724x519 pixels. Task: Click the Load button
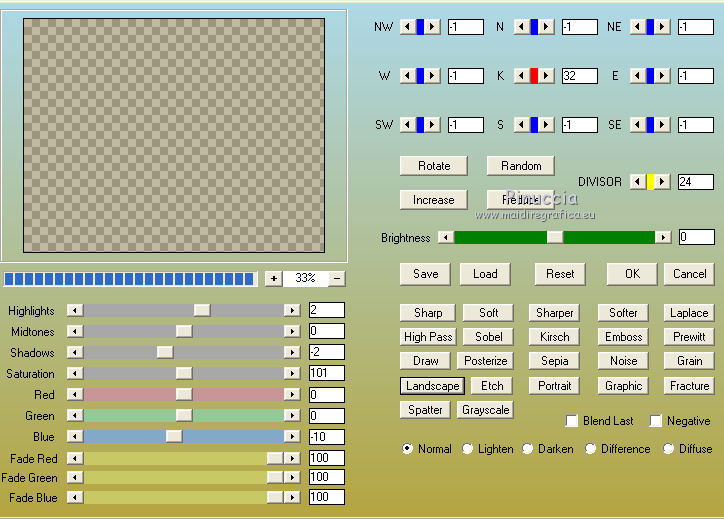pos(485,274)
